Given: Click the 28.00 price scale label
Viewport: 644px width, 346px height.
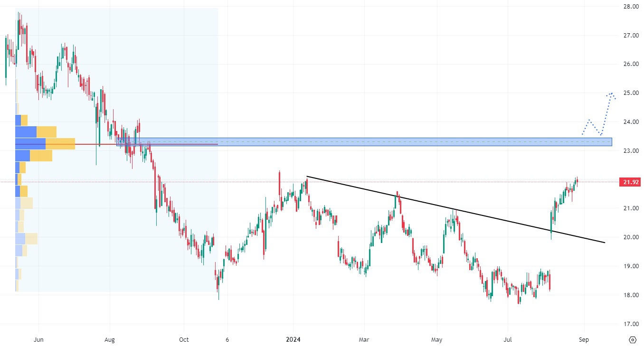Looking at the screenshot, I should coord(631,7).
